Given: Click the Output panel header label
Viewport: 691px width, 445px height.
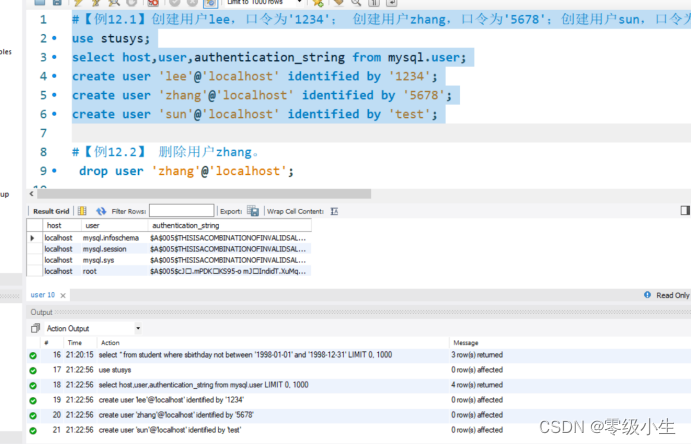Looking at the screenshot, I should click(41, 312).
